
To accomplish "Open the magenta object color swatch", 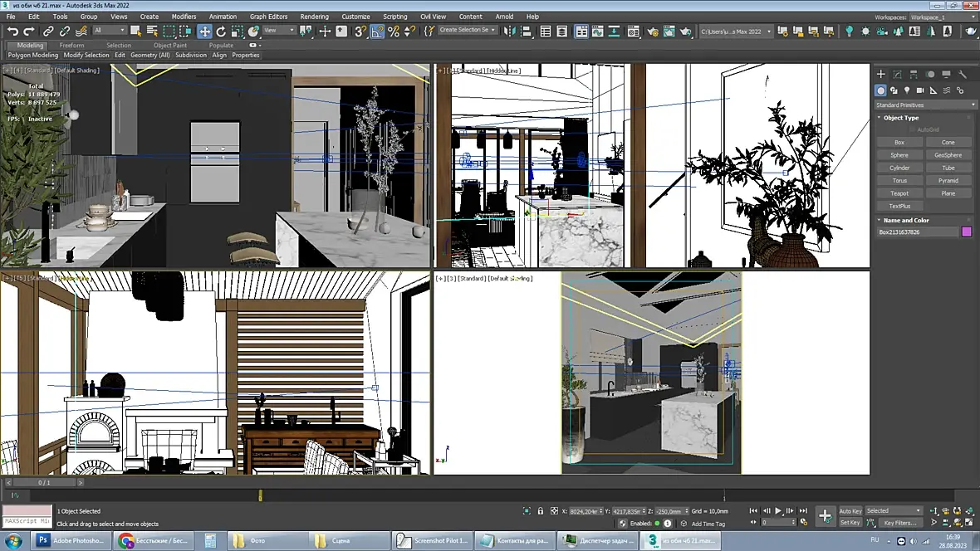I will [967, 232].
